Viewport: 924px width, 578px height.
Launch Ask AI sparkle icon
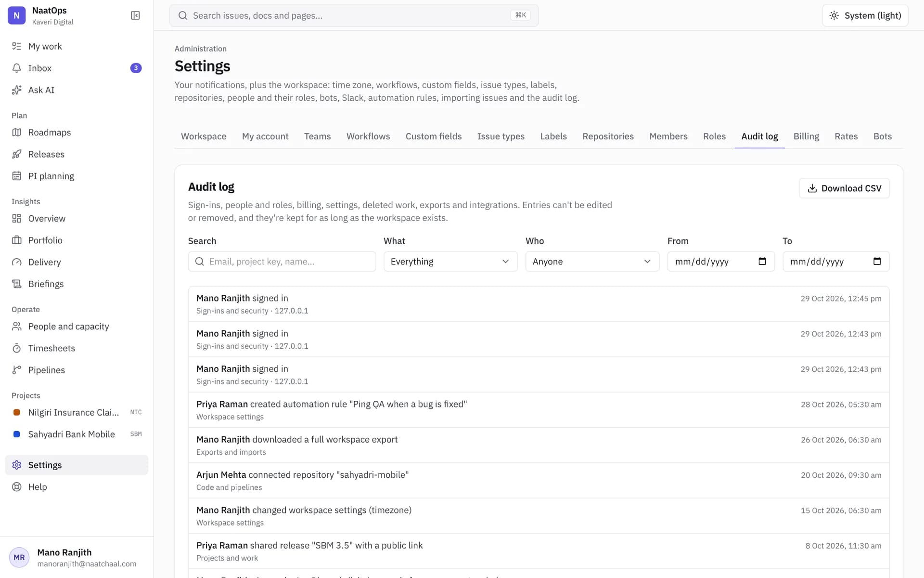click(17, 90)
